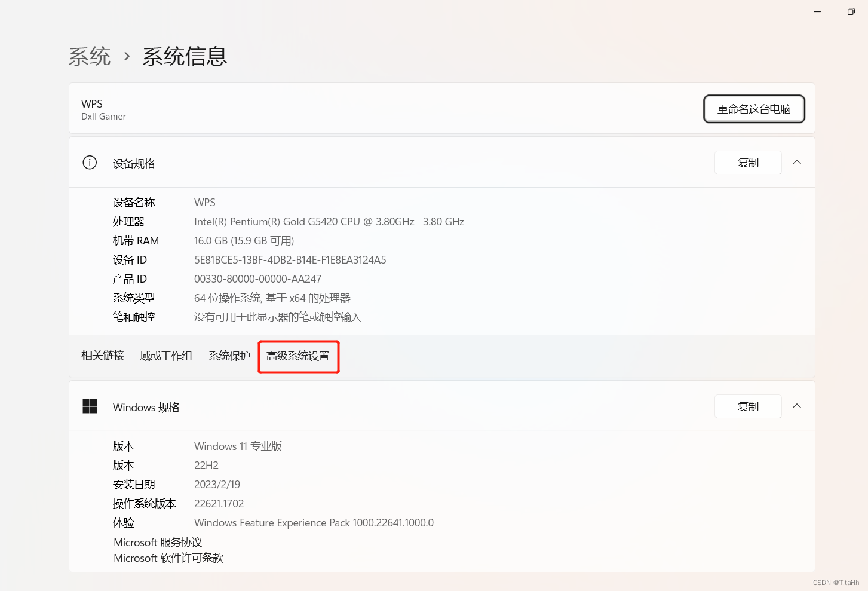
Task: Collapse the 设备规格 section chevron
Action: point(797,162)
